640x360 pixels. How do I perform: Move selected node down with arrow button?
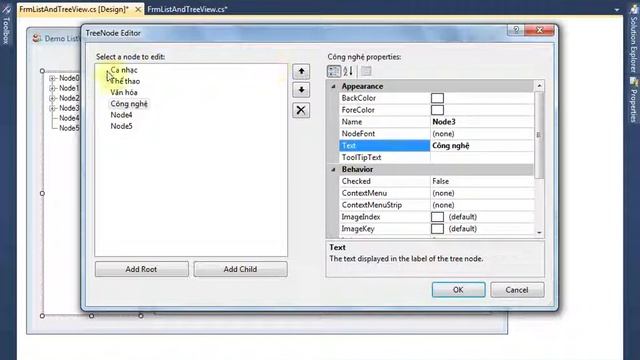pyautogui.click(x=301, y=90)
